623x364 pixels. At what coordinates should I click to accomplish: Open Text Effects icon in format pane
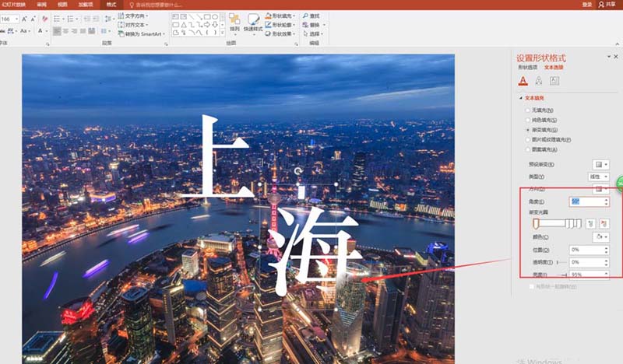tap(538, 81)
